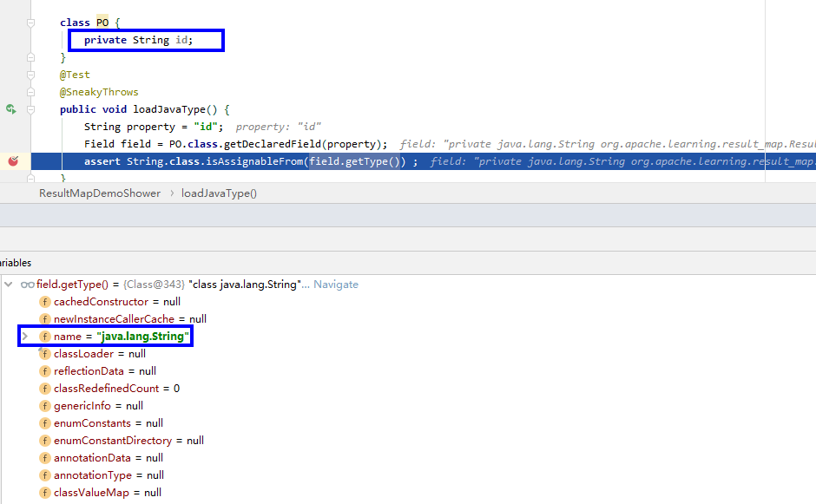
Task: Click the fold marker beside @SneakyThrows
Action: point(30,92)
